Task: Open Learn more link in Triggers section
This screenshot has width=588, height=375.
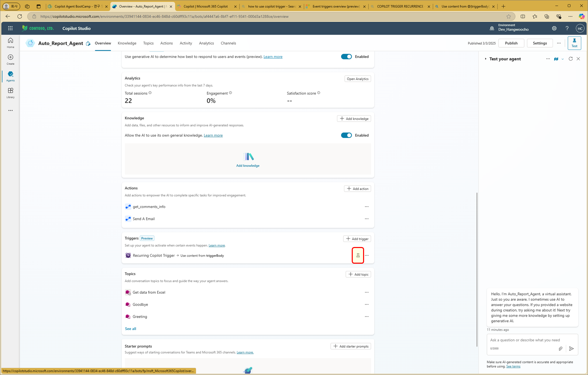Action: (x=217, y=245)
